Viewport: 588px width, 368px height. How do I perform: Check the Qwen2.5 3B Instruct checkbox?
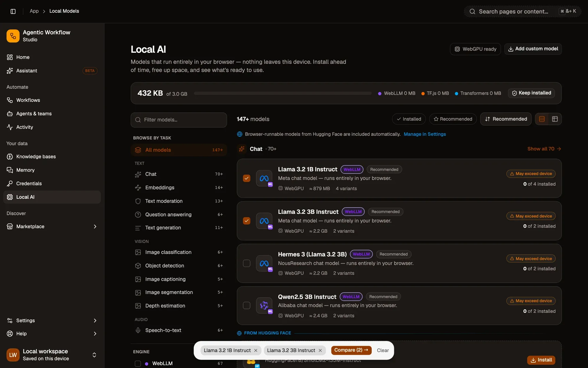[x=247, y=306]
